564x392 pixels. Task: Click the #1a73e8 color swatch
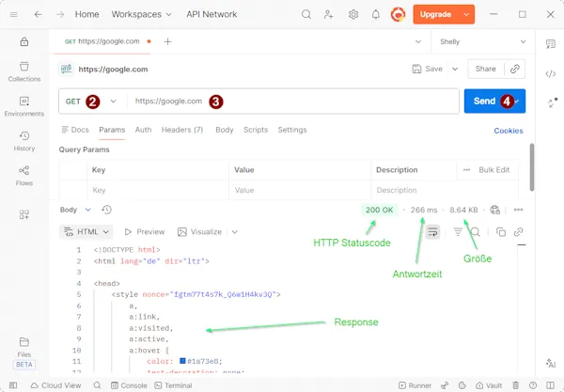[x=181, y=360]
